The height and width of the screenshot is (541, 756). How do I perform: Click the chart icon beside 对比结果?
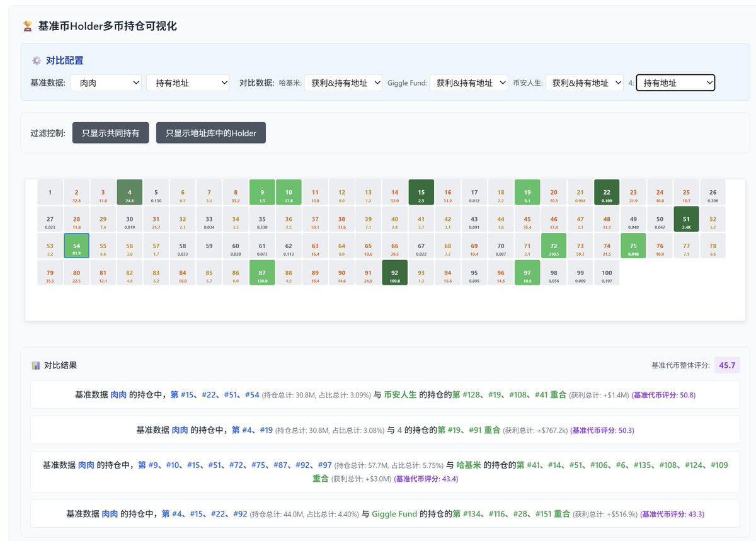pyautogui.click(x=36, y=365)
